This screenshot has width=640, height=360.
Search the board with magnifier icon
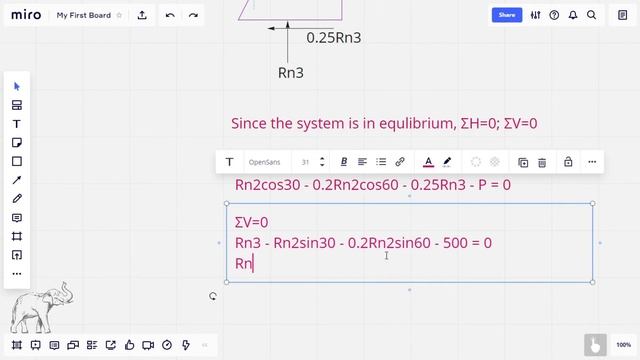[x=591, y=15]
